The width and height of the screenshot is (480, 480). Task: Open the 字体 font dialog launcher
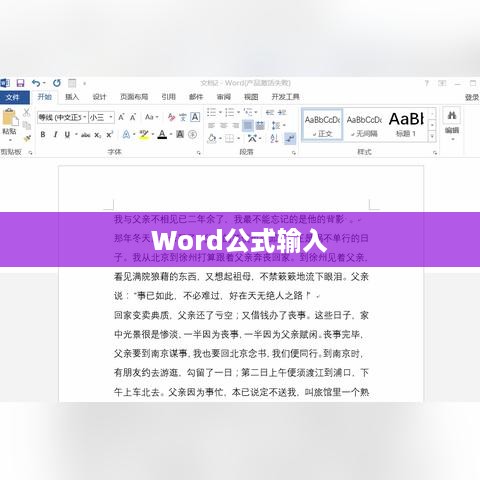[199, 153]
